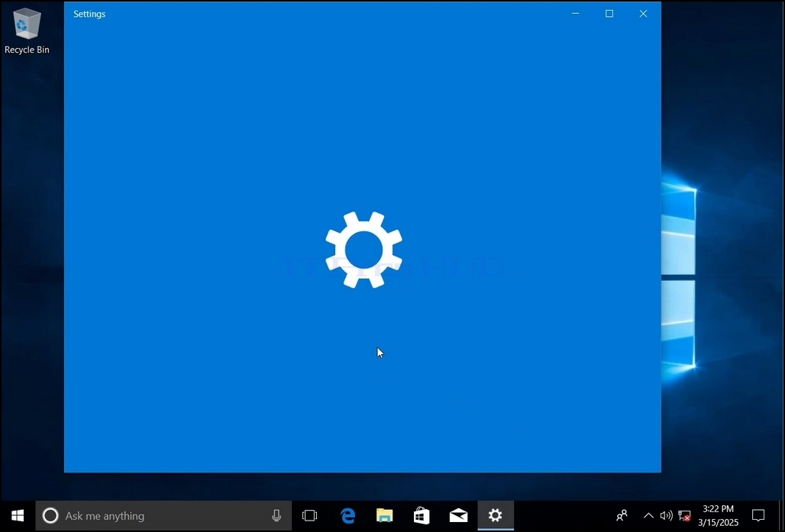The image size is (785, 532).
Task: Open the Recycle Bin desktop icon
Action: click(x=27, y=31)
